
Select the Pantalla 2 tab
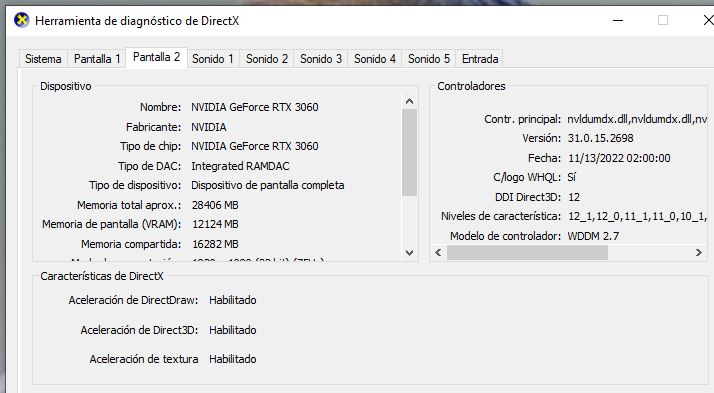click(156, 57)
